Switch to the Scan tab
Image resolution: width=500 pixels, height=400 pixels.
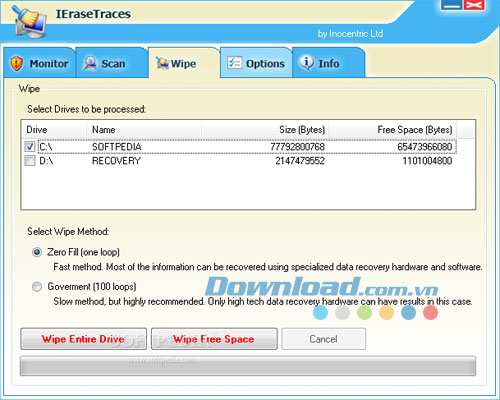[x=112, y=63]
